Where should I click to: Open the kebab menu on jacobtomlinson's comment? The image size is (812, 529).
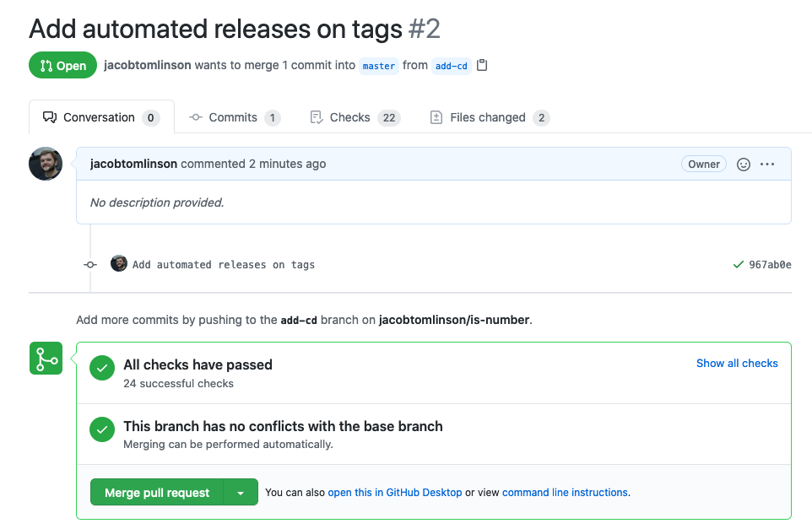click(x=766, y=164)
